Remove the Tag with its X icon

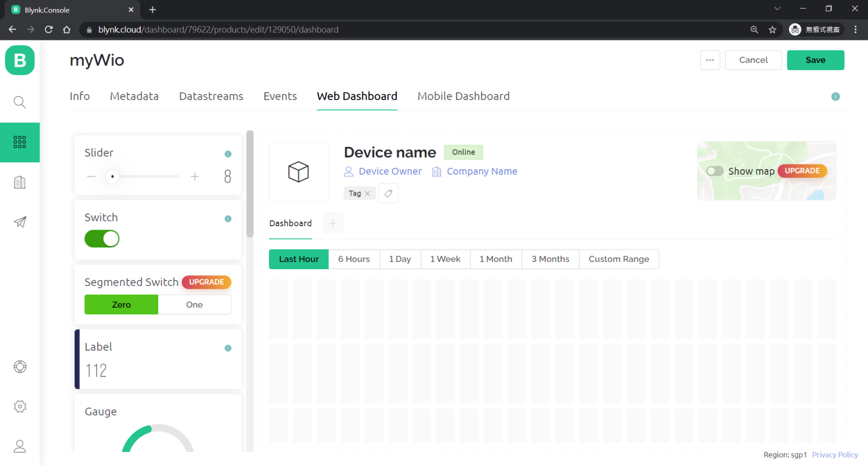[367, 193]
